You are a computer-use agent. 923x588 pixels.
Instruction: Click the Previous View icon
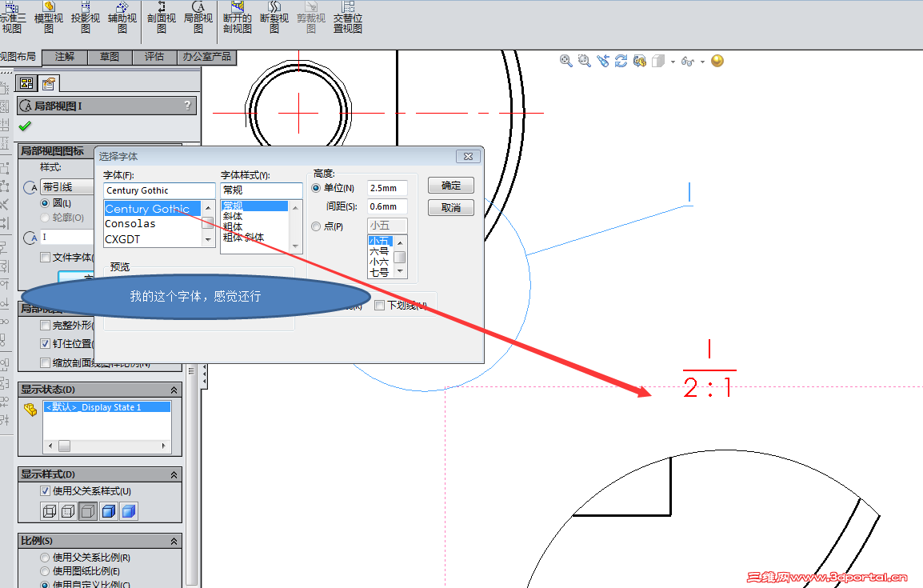tap(603, 61)
